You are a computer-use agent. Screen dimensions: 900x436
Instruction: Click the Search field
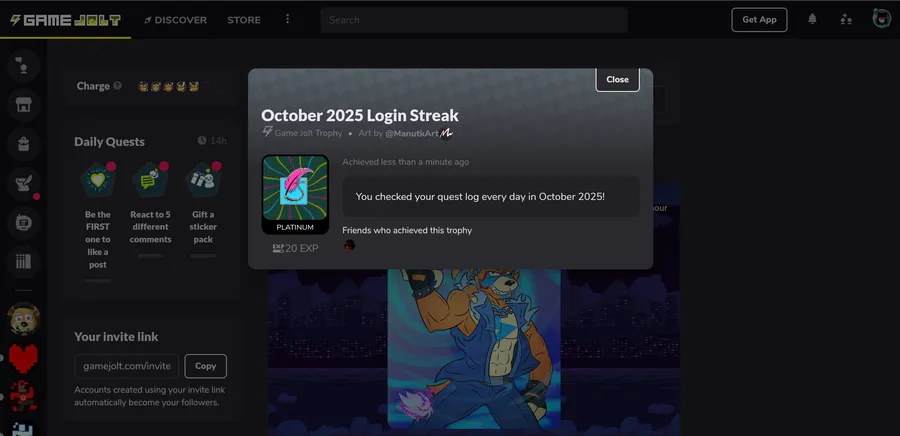coord(474,20)
